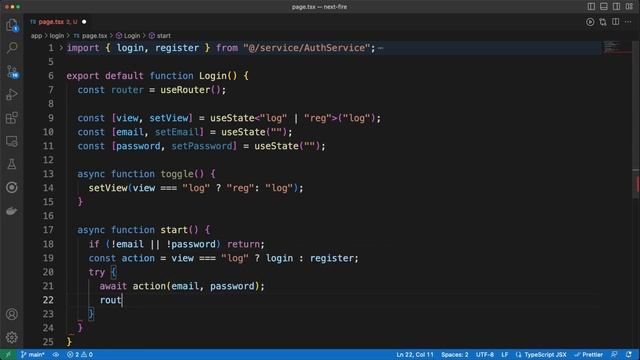Click the login folder breadcrumb

(x=57, y=36)
